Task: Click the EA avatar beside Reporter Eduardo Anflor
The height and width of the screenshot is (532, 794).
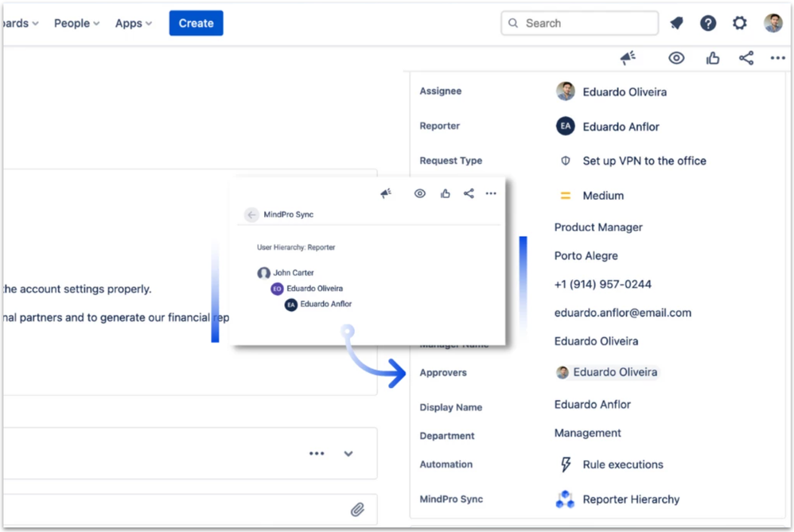Action: [x=565, y=126]
